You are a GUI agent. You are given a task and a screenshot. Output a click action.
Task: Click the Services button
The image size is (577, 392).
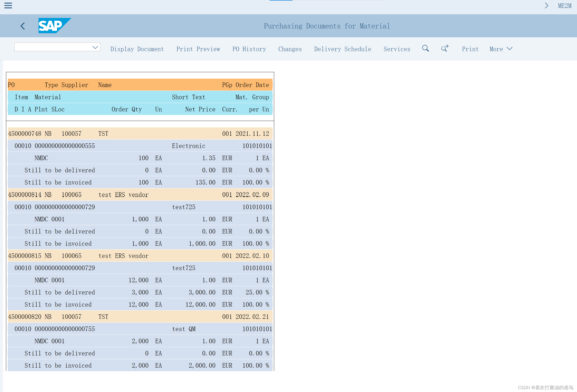point(397,49)
